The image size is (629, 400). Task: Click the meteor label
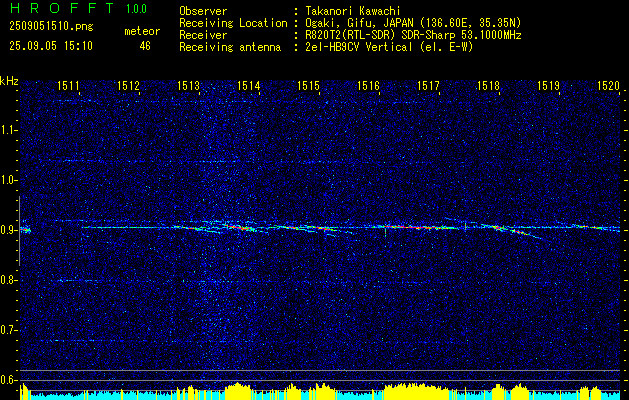(142, 31)
